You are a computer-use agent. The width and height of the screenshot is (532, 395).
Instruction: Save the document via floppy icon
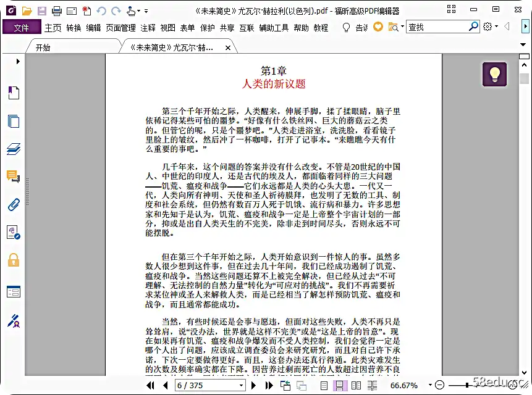(42, 11)
